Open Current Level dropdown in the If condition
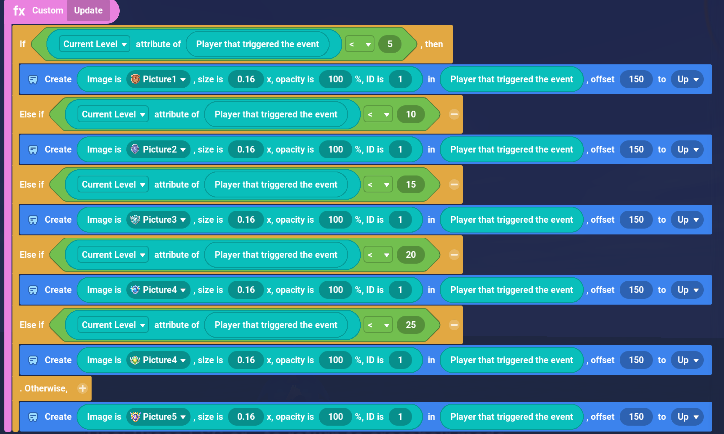This screenshot has width=724, height=434. pyautogui.click(x=95, y=44)
